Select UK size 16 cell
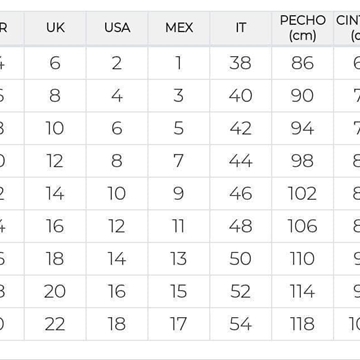This screenshot has width=360, height=360. (55, 226)
